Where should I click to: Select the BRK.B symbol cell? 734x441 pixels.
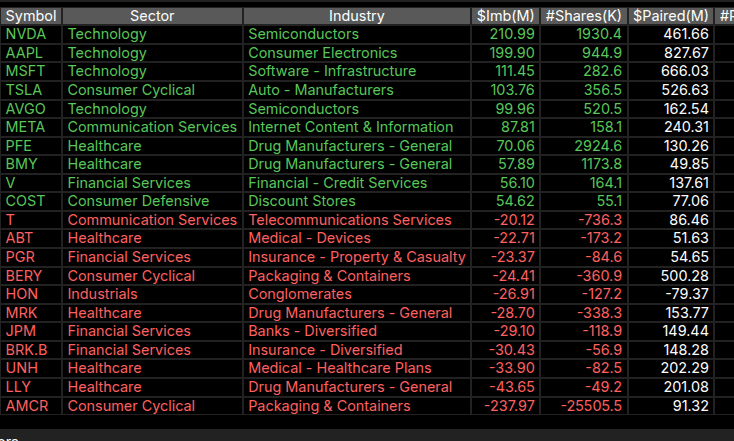31,350
